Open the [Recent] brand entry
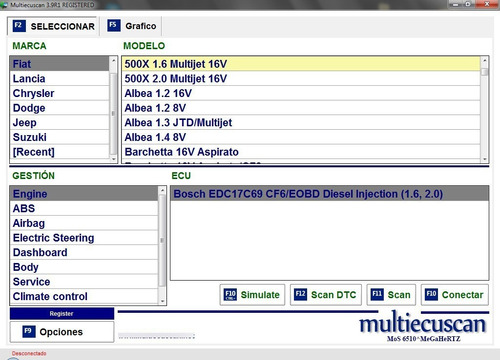 (59, 152)
